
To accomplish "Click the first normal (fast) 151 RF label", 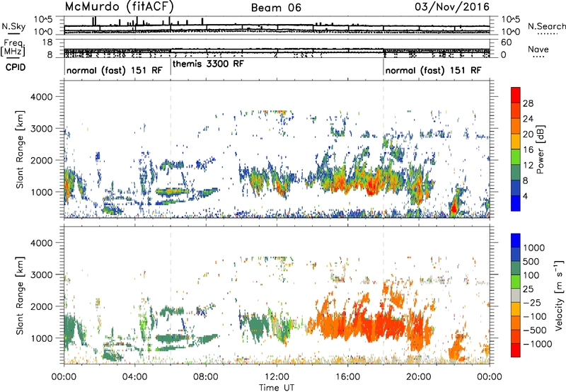I will tap(115, 70).
